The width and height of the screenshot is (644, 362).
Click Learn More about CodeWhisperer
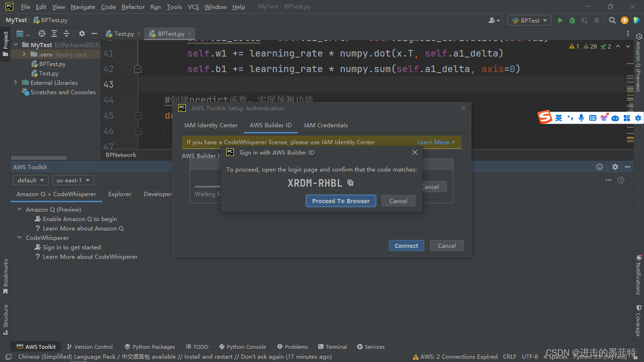pos(90,256)
